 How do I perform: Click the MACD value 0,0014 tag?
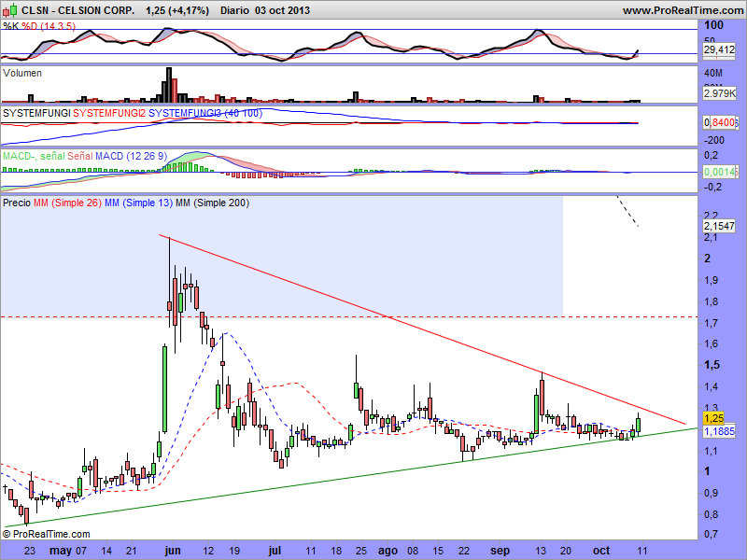pos(720,172)
